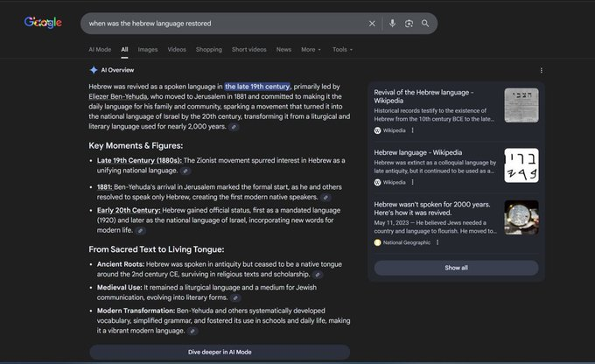Open three-dot menu for Hebrew language Wikipedia source
This screenshot has width=595, height=364.
tap(412, 182)
